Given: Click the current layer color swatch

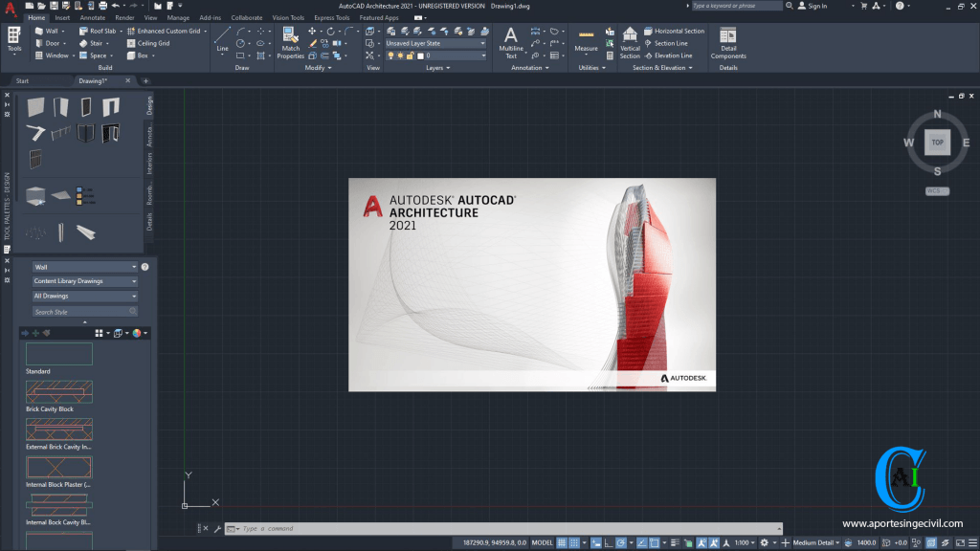Looking at the screenshot, I should point(420,55).
